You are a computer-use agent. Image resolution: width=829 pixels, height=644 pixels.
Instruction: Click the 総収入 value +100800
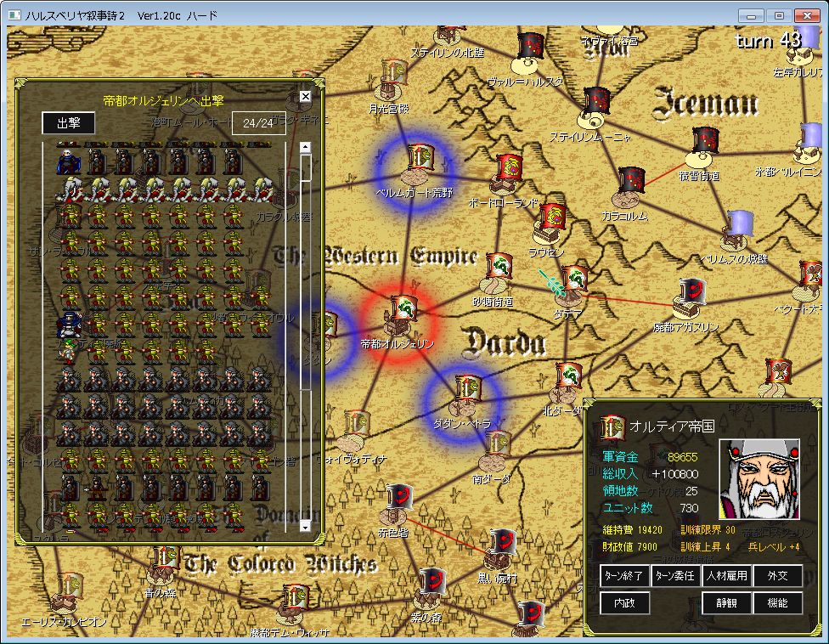[675, 474]
